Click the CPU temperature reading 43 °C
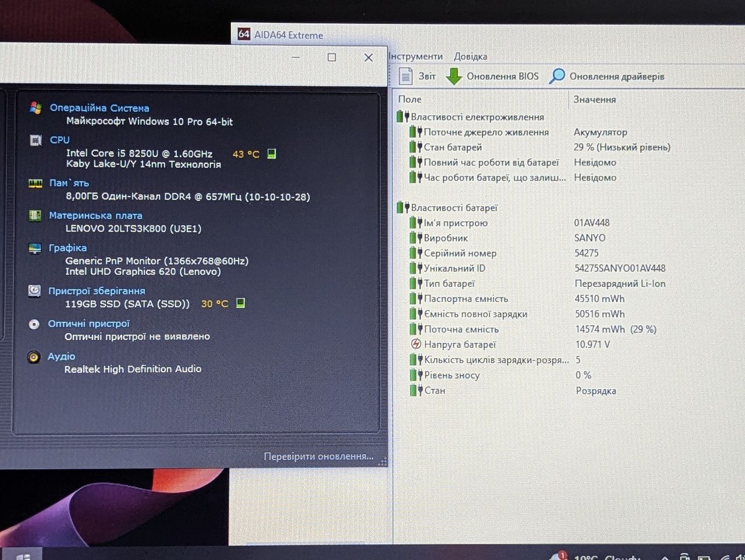The width and height of the screenshot is (745, 560). (246, 154)
